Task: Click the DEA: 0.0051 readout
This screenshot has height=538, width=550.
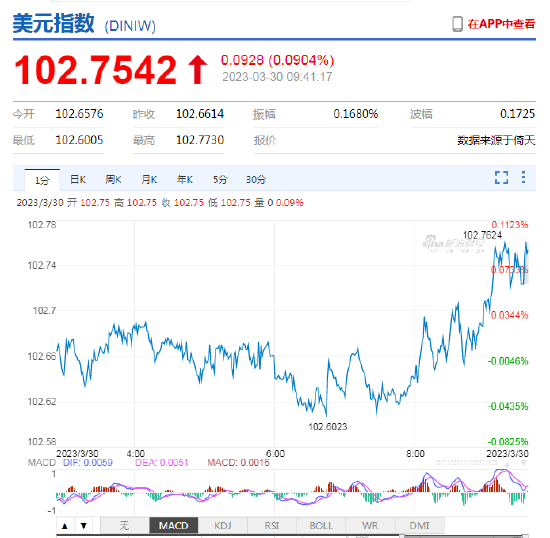Action: click(x=162, y=463)
